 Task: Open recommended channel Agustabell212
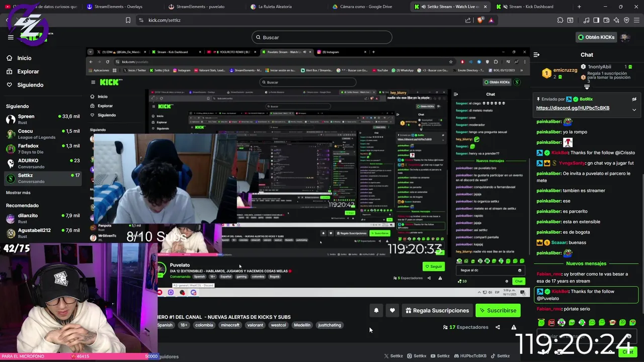[42, 233]
